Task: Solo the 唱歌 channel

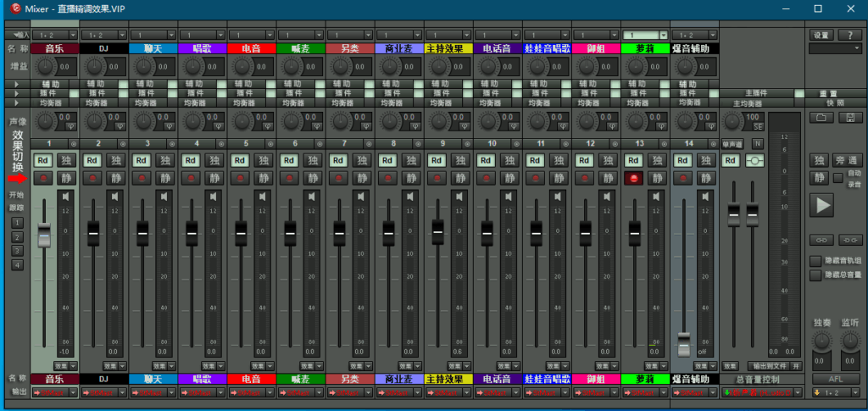Action: (214, 160)
